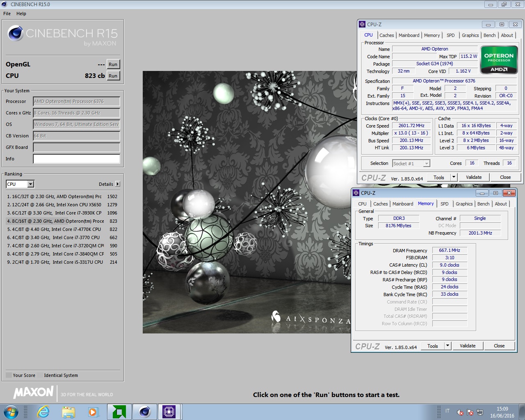Click the Cinebench title bar icon
Image resolution: width=525 pixels, height=420 pixels.
(5, 4)
